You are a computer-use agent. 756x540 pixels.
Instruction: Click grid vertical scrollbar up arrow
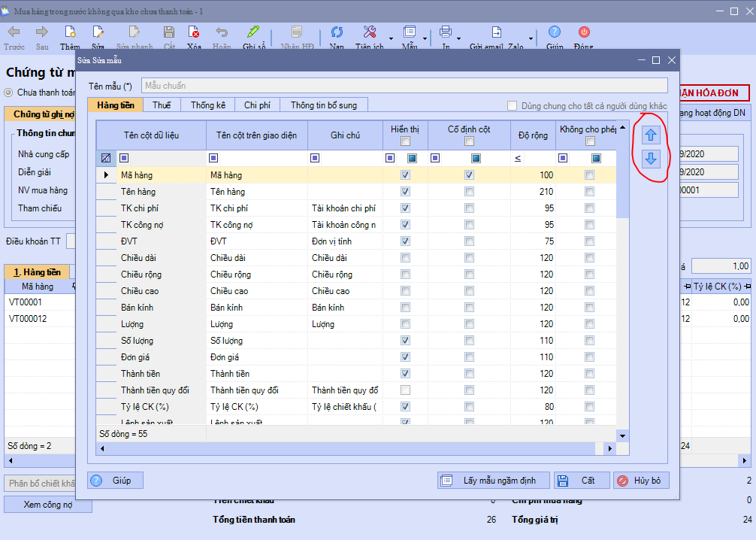(x=622, y=127)
